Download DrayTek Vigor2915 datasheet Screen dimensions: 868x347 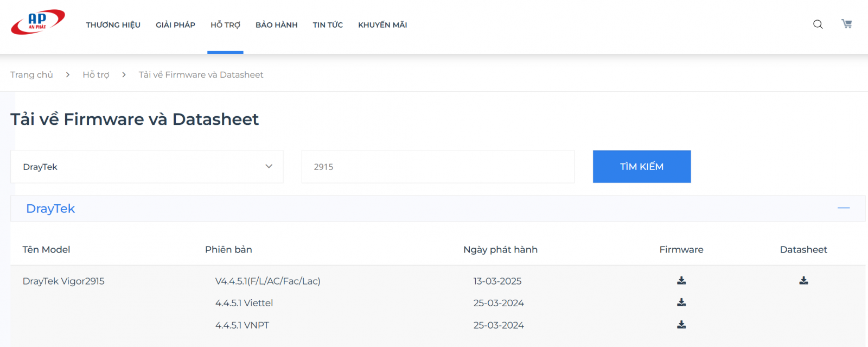803,281
